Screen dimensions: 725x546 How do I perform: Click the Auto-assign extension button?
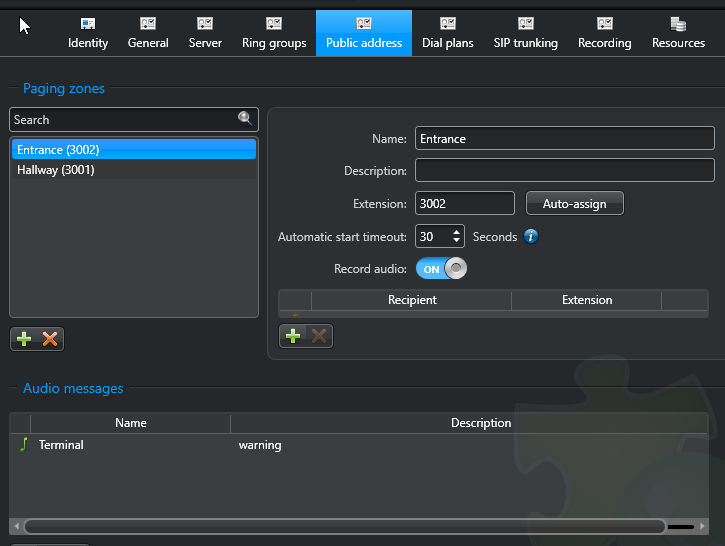[574, 203]
